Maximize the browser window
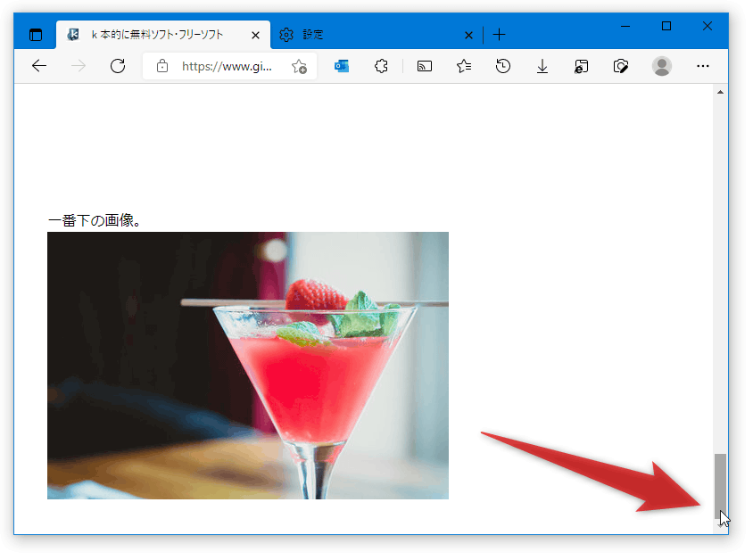Image resolution: width=753 pixels, height=560 pixels. (666, 26)
